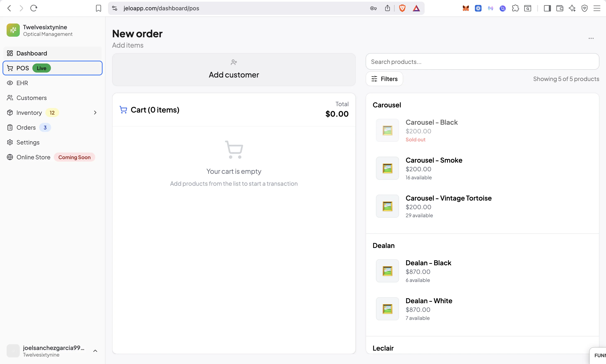Click the Add customer button

tap(234, 70)
